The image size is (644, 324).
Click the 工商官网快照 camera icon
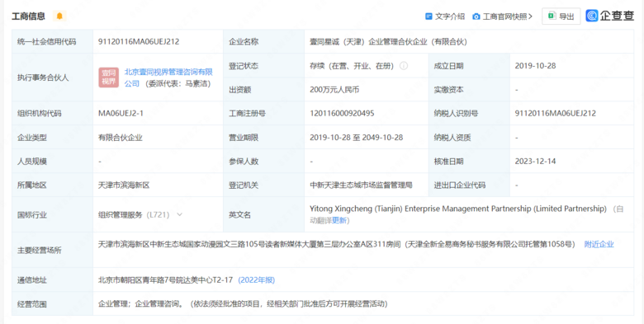pos(476,16)
